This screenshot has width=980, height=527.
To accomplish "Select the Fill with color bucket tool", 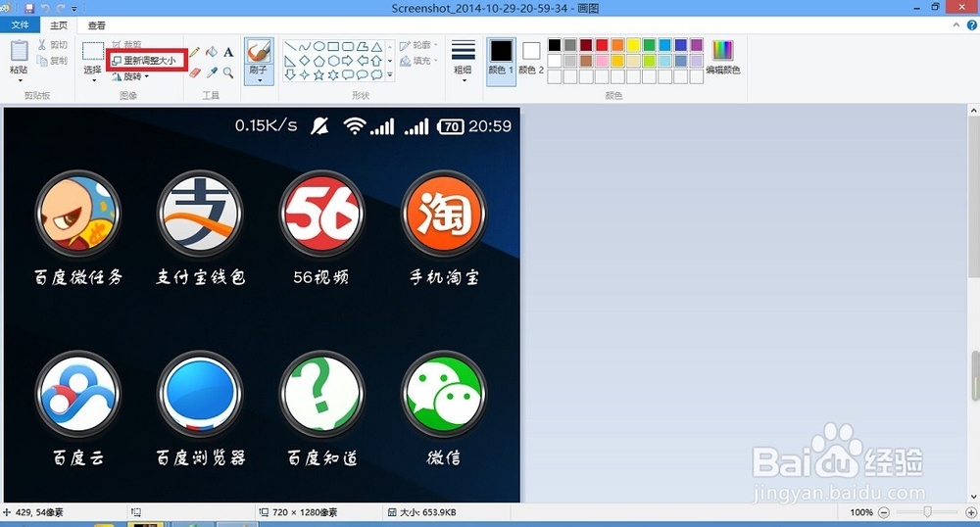I will (212, 52).
